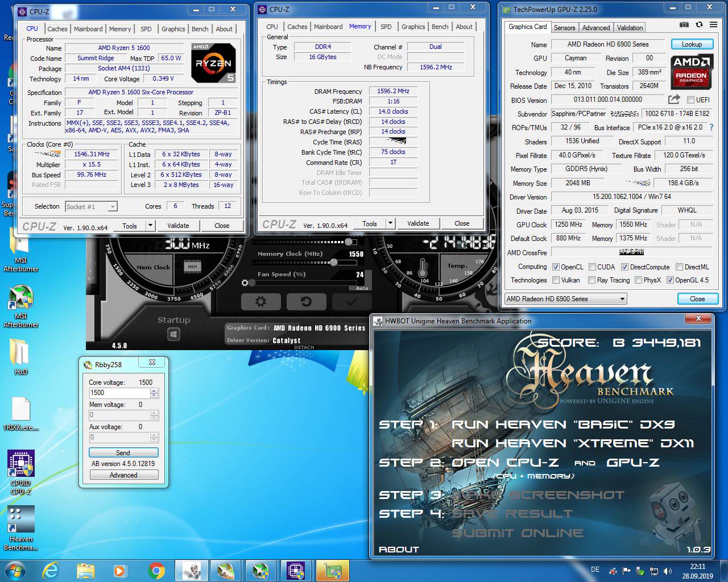This screenshot has width=728, height=582.
Task: Open Afterburner settings gear button
Action: pyautogui.click(x=260, y=302)
